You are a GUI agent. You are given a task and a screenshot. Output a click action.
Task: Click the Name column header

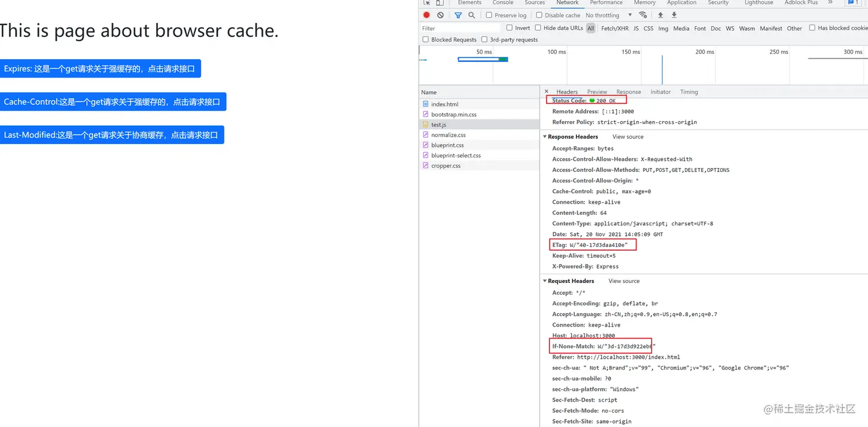tap(479, 92)
